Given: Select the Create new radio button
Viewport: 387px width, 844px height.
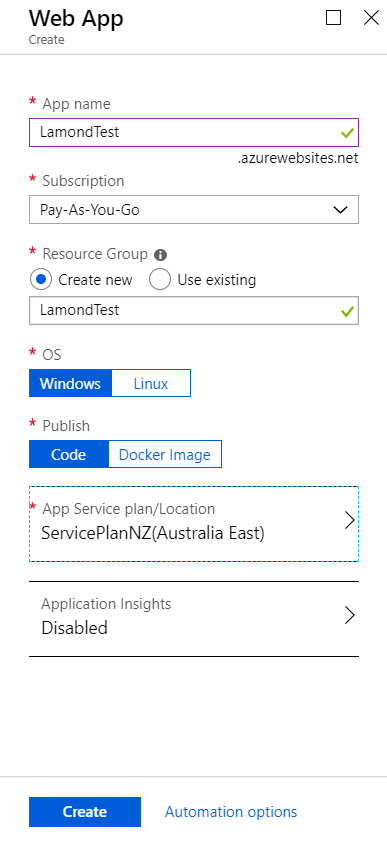Looking at the screenshot, I should click(x=41, y=280).
